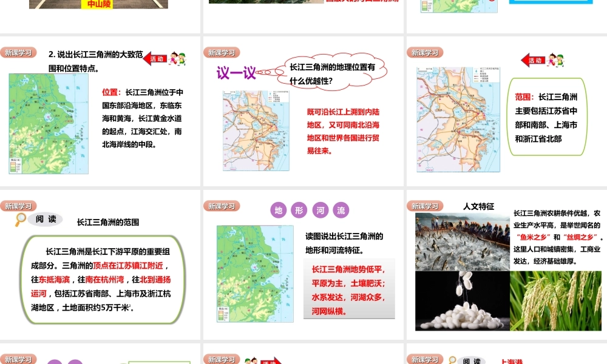
Task: Click the 活动 red arrow on the 范围 slide
Action: 533,60
